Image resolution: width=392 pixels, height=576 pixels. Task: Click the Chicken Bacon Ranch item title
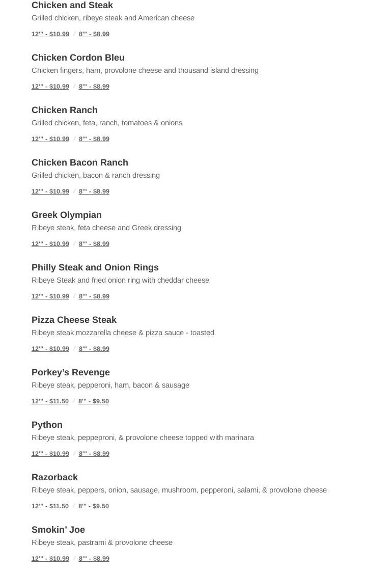tap(80, 162)
